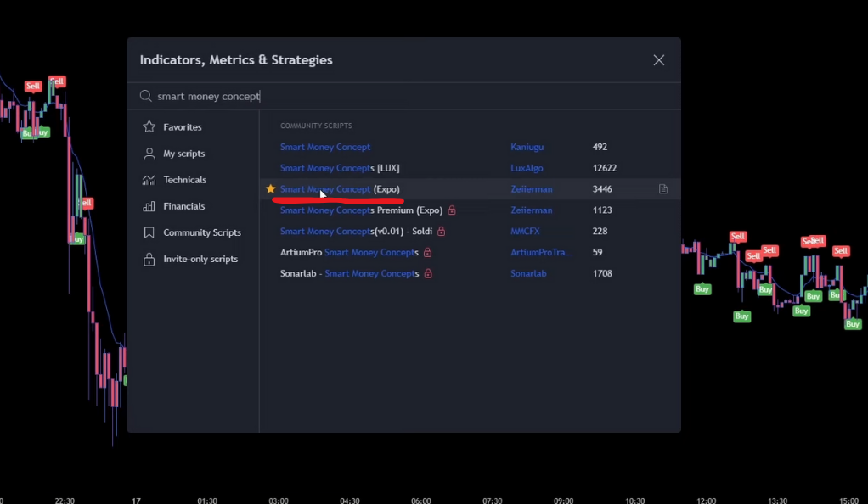Screen dimensions: 868x504
Task: Open author MMCFX profile
Action: click(525, 232)
